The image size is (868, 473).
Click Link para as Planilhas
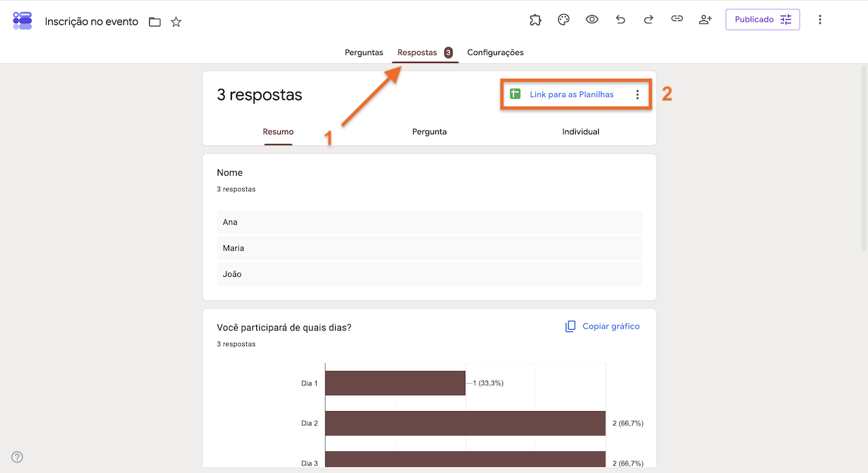click(572, 94)
